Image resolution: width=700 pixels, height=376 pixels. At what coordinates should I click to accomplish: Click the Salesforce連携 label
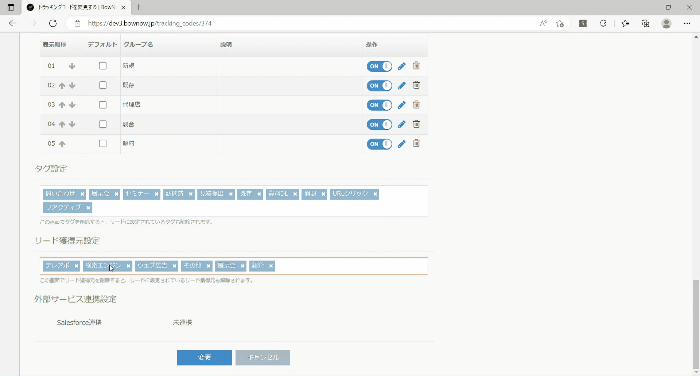pyautogui.click(x=79, y=322)
